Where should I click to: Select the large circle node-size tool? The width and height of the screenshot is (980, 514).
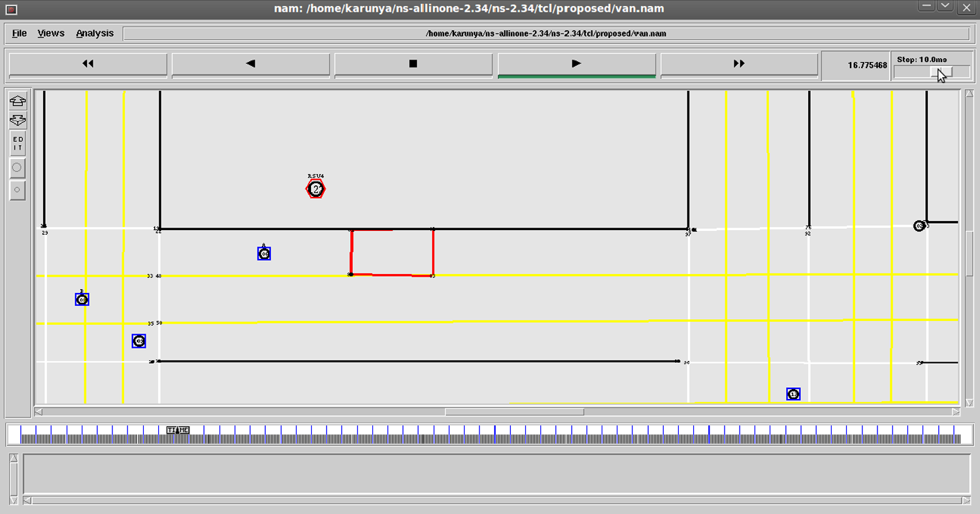click(x=18, y=168)
